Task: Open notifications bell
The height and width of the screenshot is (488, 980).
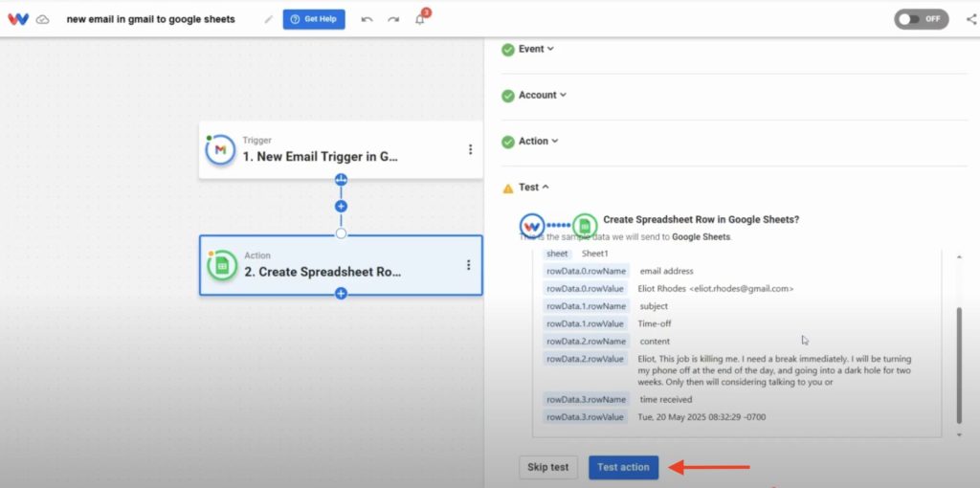Action: tap(420, 19)
